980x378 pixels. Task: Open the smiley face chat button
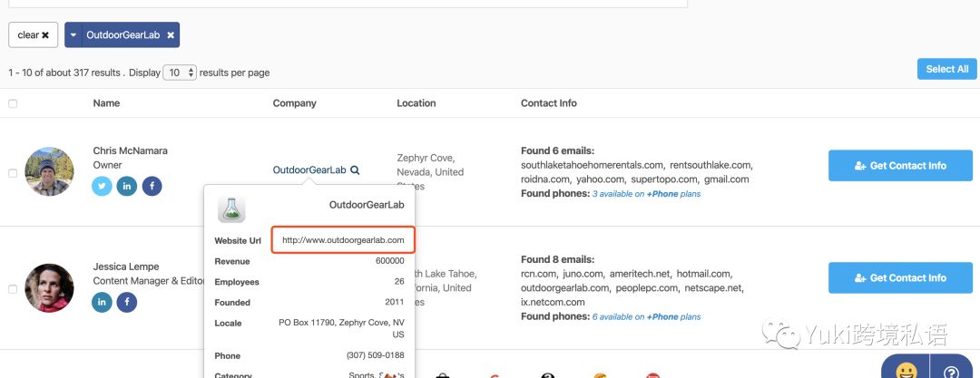click(906, 372)
